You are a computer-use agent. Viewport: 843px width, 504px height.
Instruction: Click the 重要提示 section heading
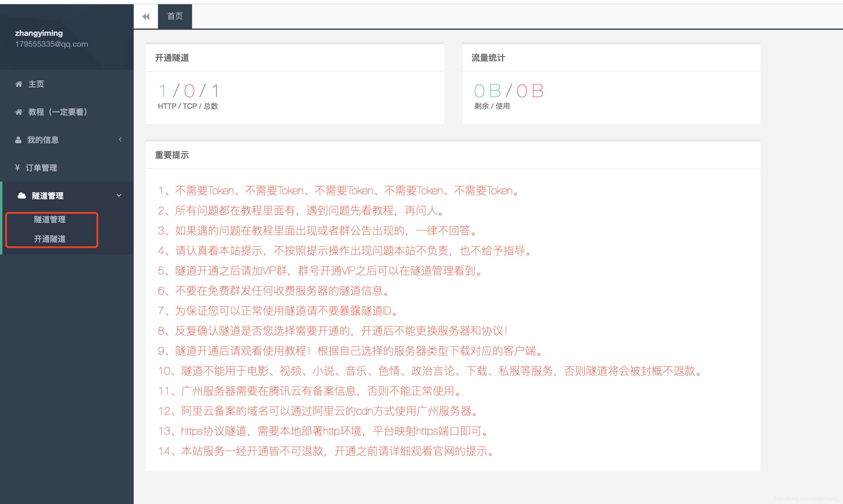(x=172, y=155)
